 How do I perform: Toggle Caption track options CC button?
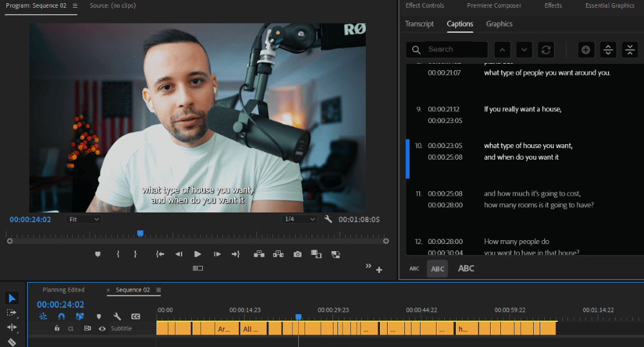pos(135,317)
